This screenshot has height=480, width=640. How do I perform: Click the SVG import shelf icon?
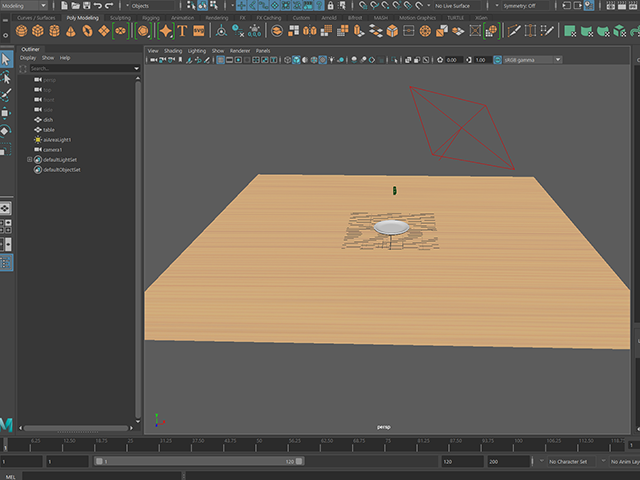click(x=199, y=31)
